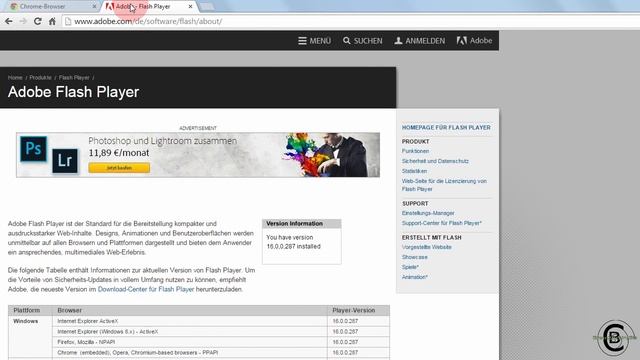This screenshot has height=360, width=640.
Task: Click the SUPPORT sidebar heading
Action: coord(415,204)
